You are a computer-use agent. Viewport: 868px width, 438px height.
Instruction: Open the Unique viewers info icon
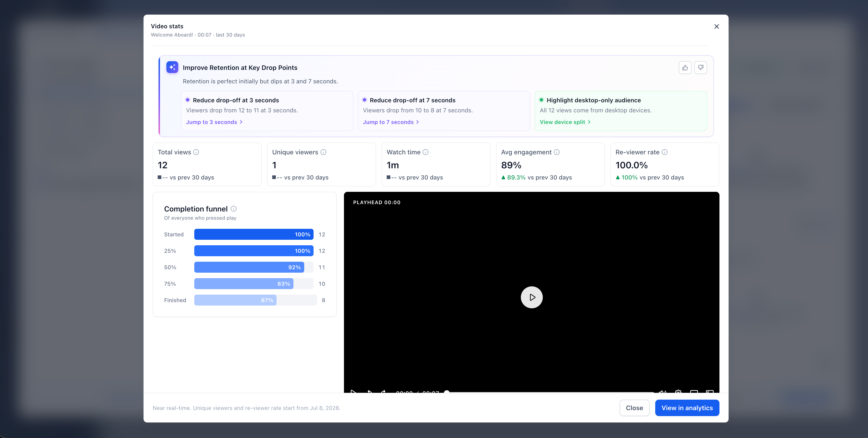[323, 152]
